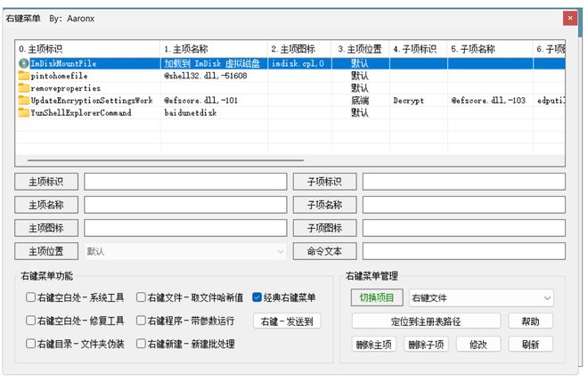This screenshot has width=588, height=382.
Task: Open the 右键文件 dropdown
Action: coord(481,298)
